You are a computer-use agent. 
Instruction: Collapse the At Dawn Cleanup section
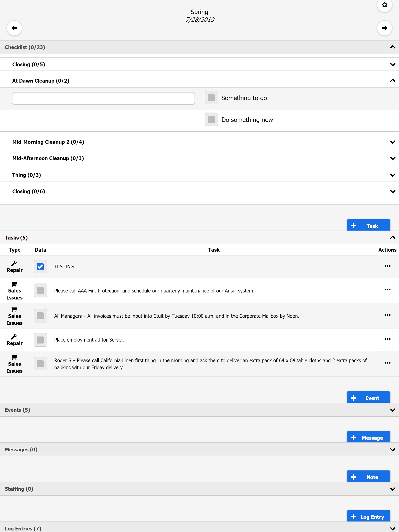[393, 81]
